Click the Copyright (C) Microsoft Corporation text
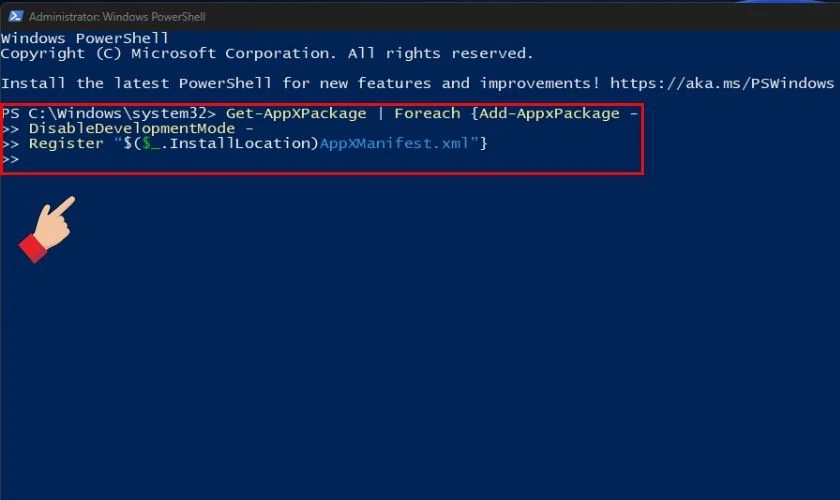 pos(168,54)
